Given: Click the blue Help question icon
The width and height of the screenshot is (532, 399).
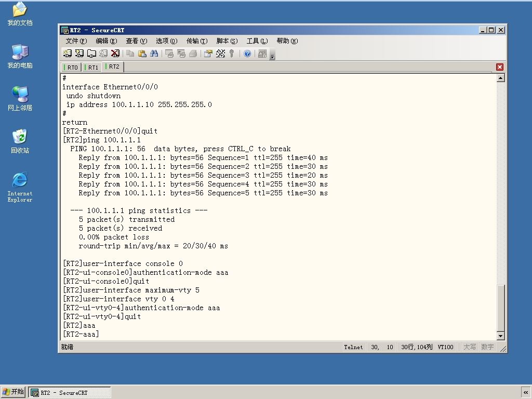Looking at the screenshot, I should (247, 54).
